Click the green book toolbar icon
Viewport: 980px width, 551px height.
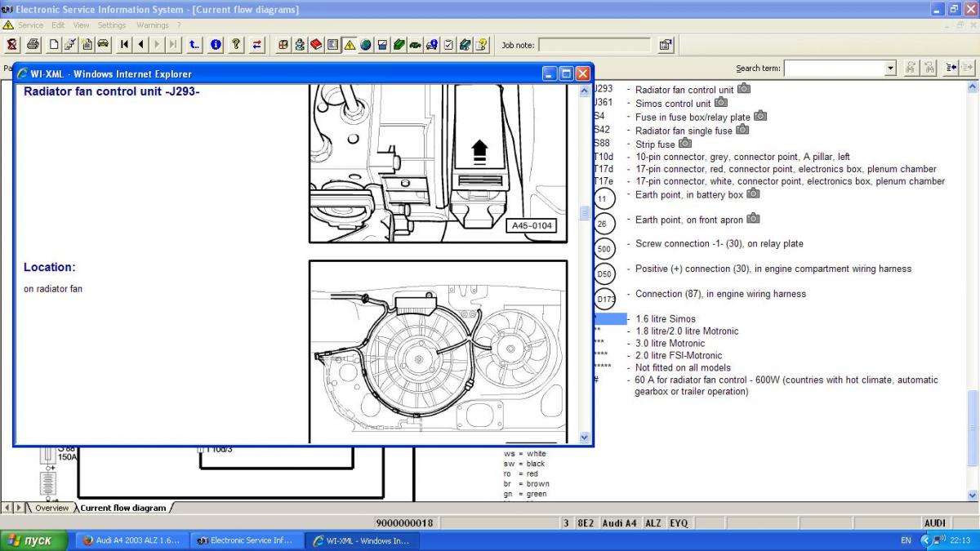click(x=399, y=45)
